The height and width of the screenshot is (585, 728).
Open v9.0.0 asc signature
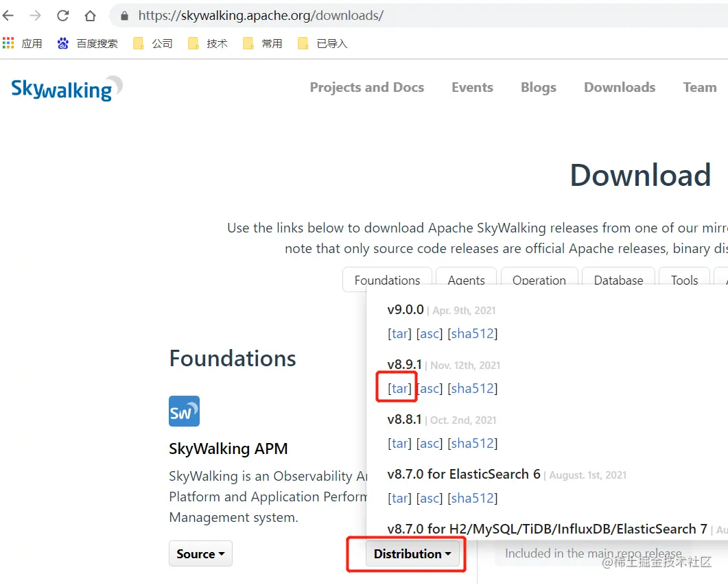pyautogui.click(x=430, y=333)
